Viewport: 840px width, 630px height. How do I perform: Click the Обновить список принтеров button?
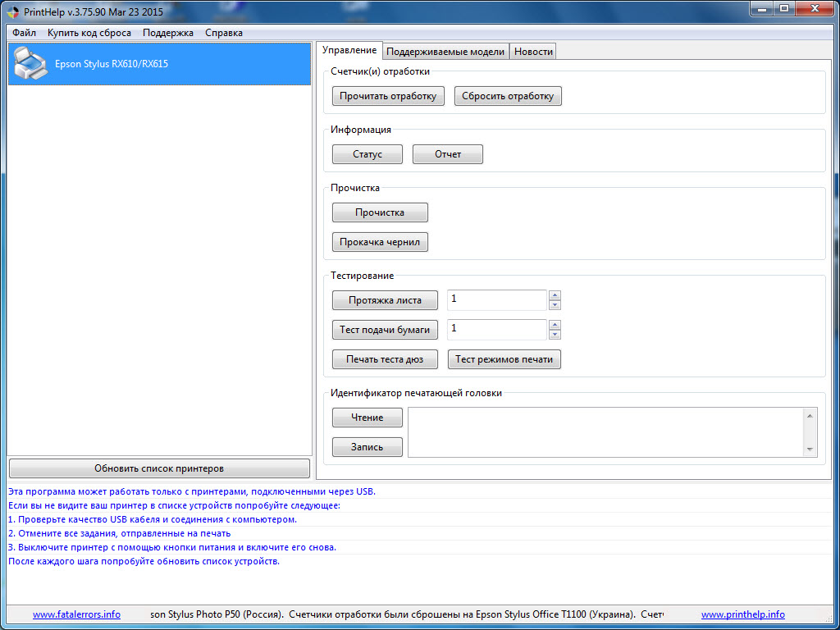[159, 468]
